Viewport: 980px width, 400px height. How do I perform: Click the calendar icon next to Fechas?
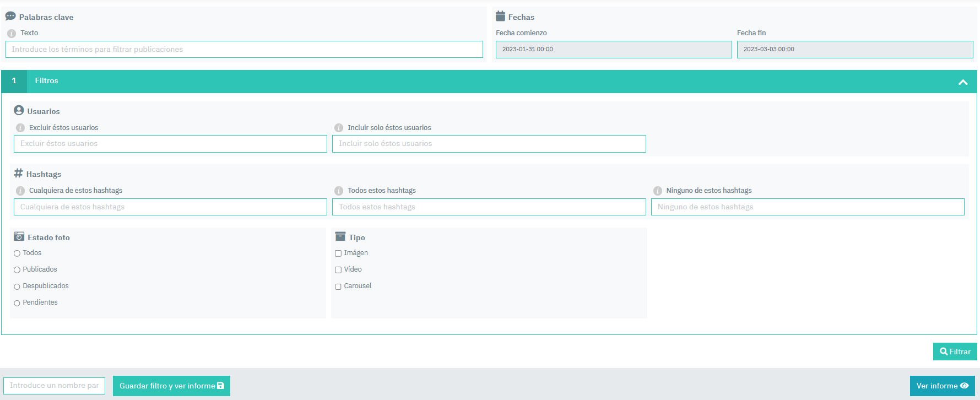tap(500, 17)
